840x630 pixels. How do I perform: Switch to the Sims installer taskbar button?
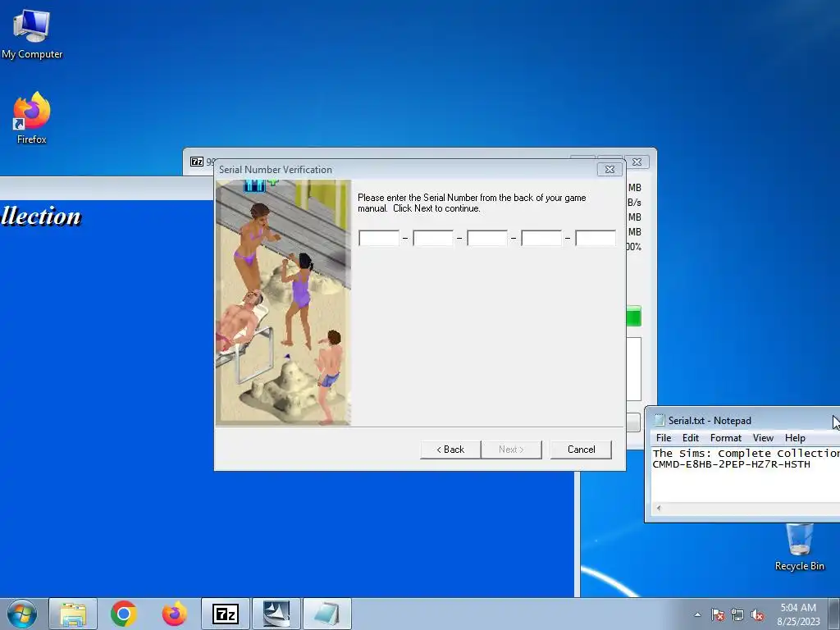pyautogui.click(x=276, y=614)
